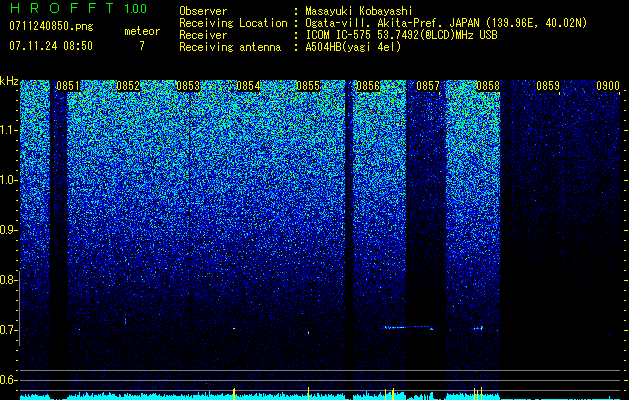Click the Receiving antenna label

230,47
